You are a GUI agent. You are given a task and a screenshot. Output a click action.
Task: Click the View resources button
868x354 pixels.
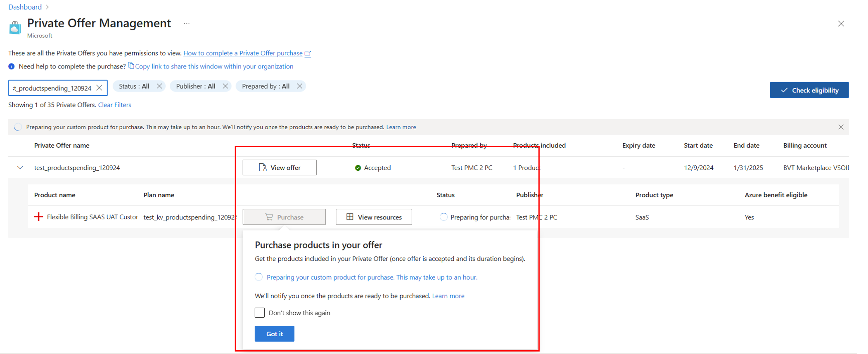(x=374, y=217)
